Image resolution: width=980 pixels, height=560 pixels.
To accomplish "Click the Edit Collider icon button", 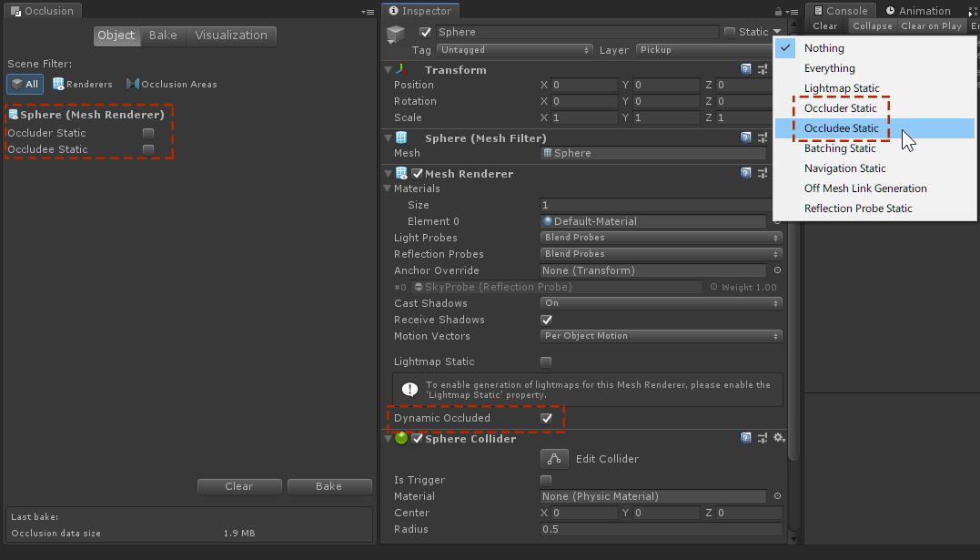I will point(554,459).
